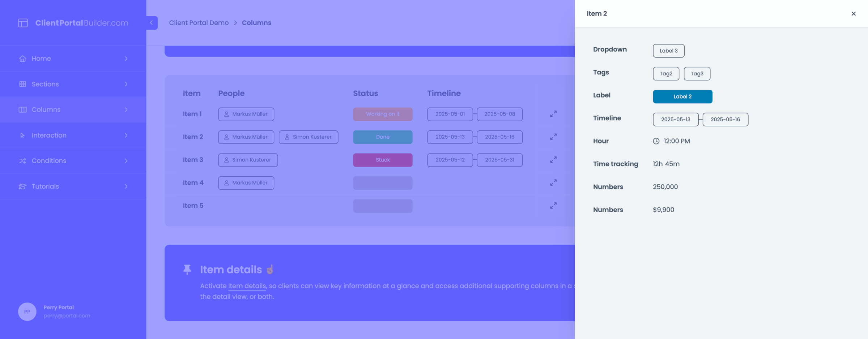Click the Label 3 dropdown value

(x=668, y=51)
